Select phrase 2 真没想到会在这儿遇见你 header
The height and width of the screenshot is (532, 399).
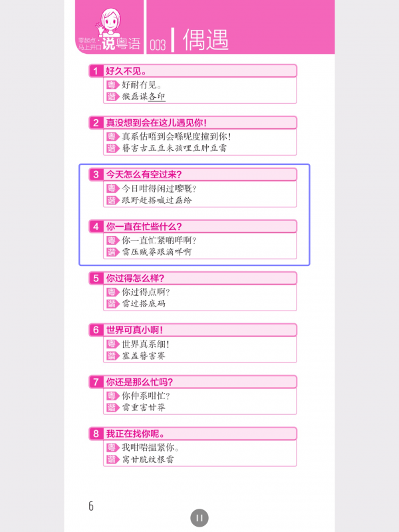(x=193, y=122)
